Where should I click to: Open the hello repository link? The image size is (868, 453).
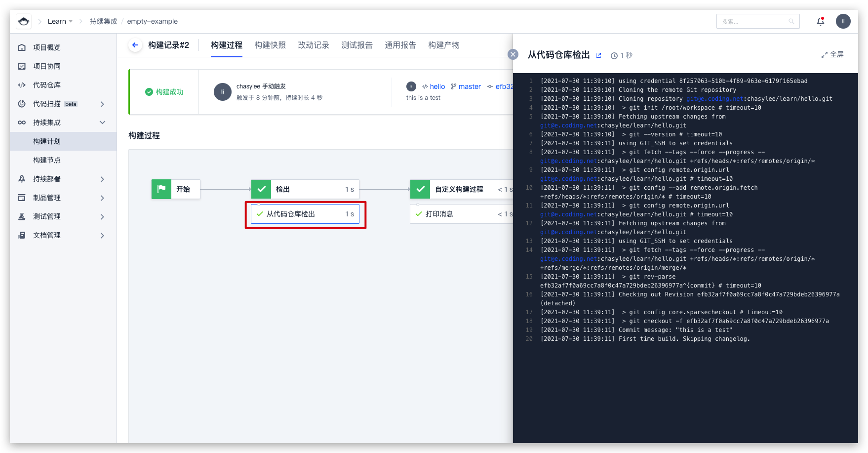coord(436,86)
